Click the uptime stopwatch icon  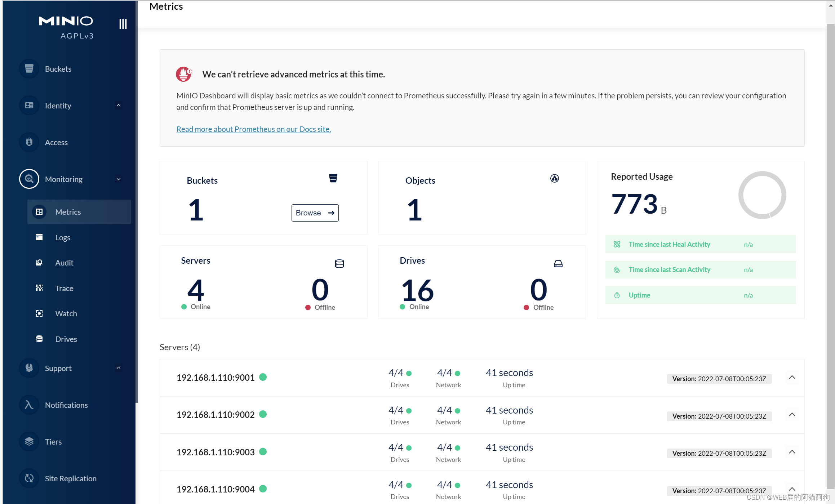(617, 295)
